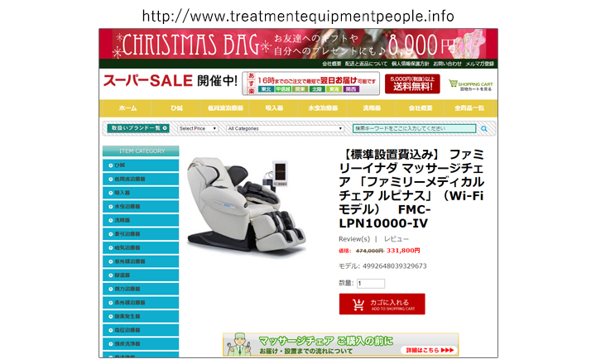Open the レビュー link
The width and height of the screenshot is (596, 364).
(396, 239)
